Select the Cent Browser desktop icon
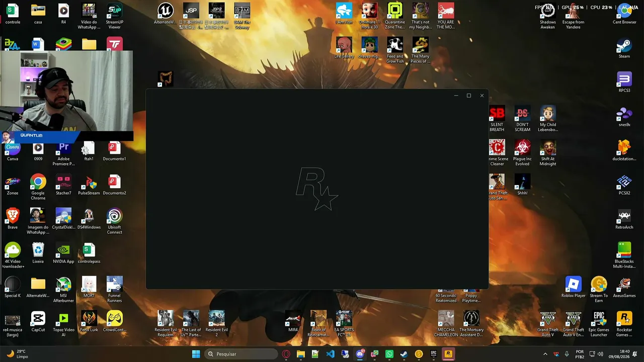The width and height of the screenshot is (644, 362). pos(624,14)
